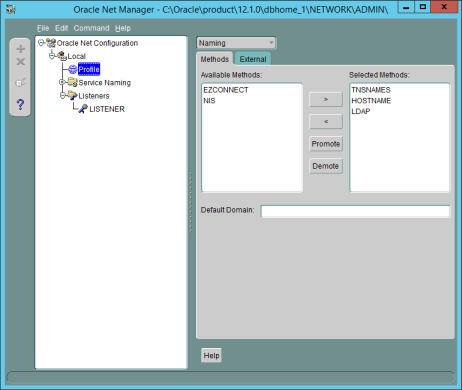Screen dimensions: 462x390
Task: Click the < move-left button
Action: 326,121
